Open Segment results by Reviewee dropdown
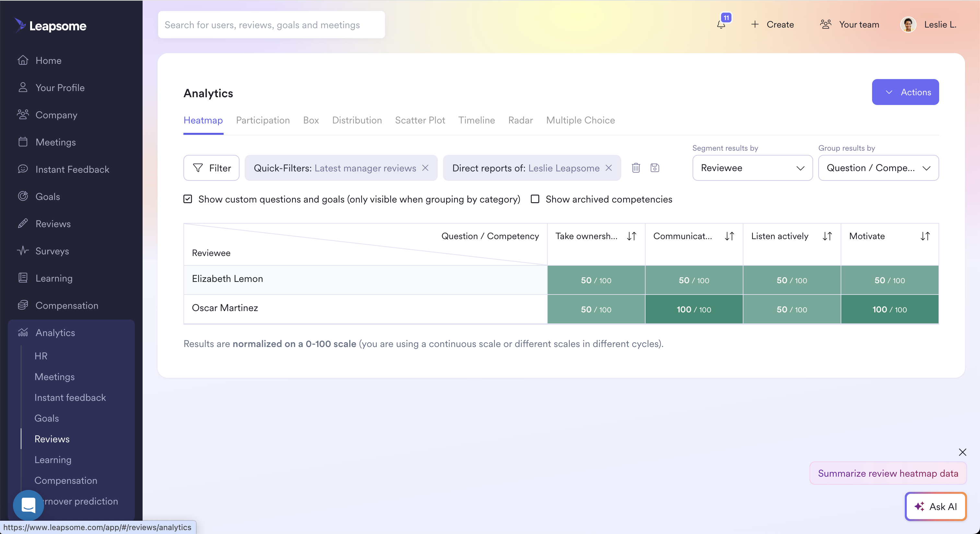This screenshot has height=534, width=980. point(752,168)
